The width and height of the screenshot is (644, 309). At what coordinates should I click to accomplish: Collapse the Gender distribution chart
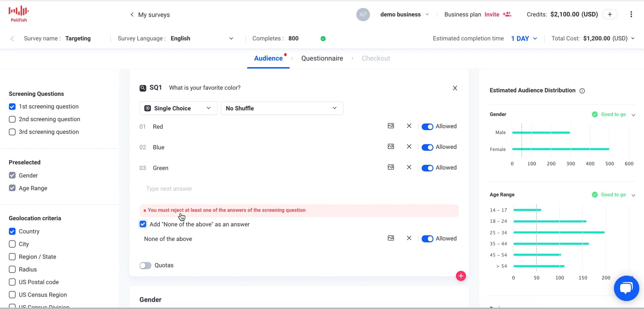(x=633, y=115)
